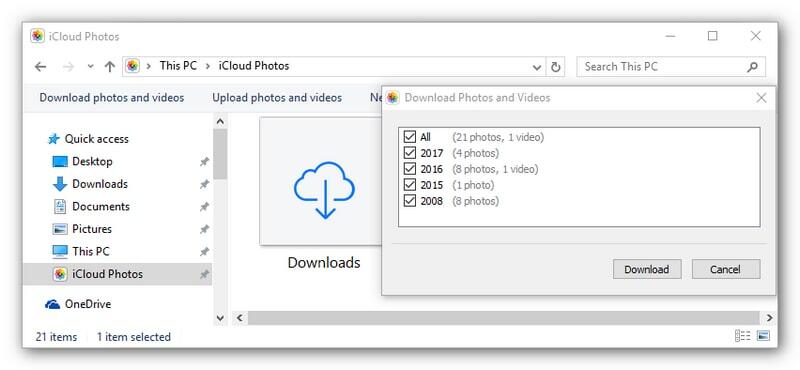The height and width of the screenshot is (370, 800).
Task: Click the Back navigation arrow
Action: (40, 66)
